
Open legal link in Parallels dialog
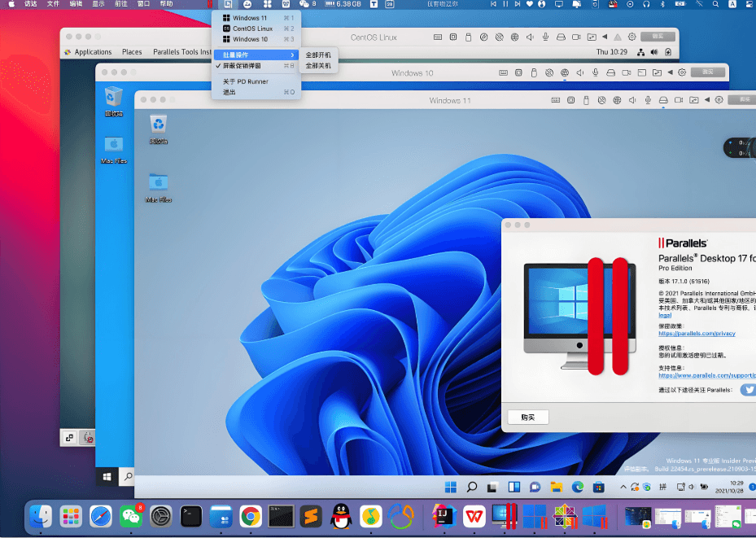665,315
